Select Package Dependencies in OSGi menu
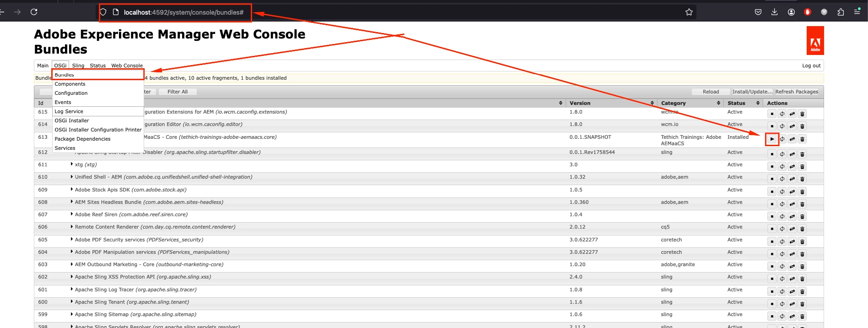The image size is (868, 328). click(98, 139)
